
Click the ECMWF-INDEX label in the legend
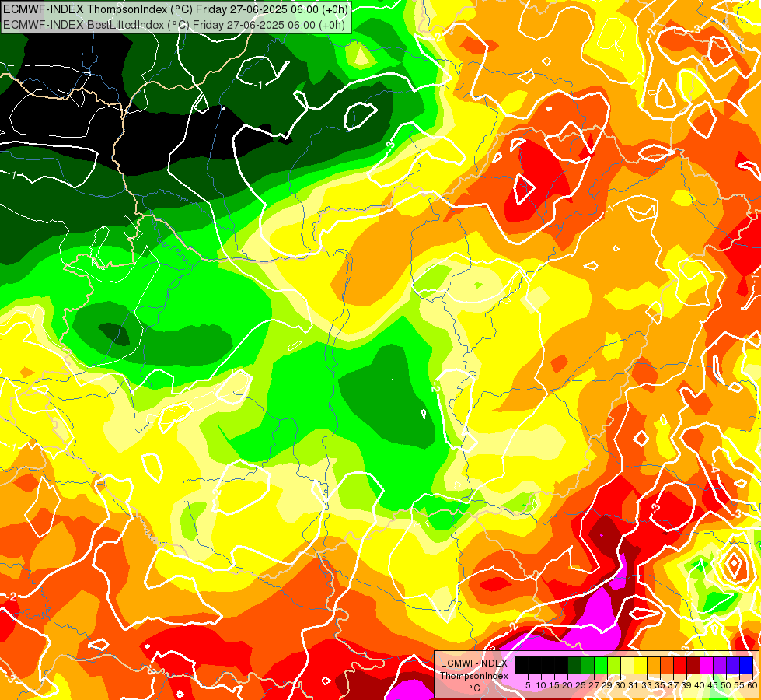(x=474, y=663)
